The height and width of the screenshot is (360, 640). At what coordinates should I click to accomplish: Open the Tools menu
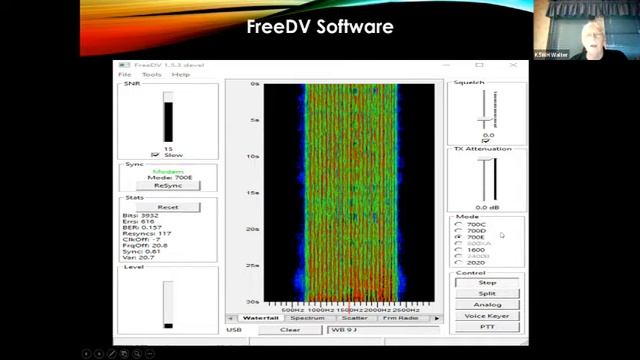click(x=152, y=75)
